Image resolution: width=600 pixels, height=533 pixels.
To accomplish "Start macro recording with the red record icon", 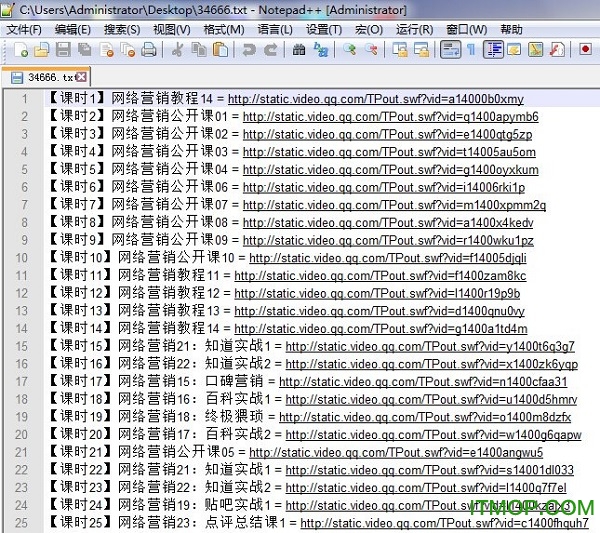I will click(x=585, y=49).
